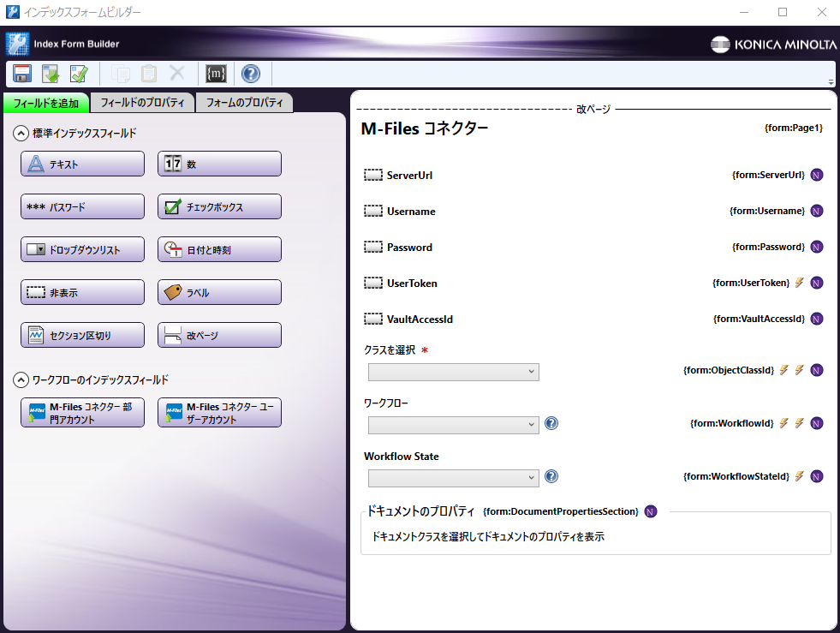Click help icon next to Workflow State dropdown
The height and width of the screenshot is (633, 840).
(x=551, y=476)
